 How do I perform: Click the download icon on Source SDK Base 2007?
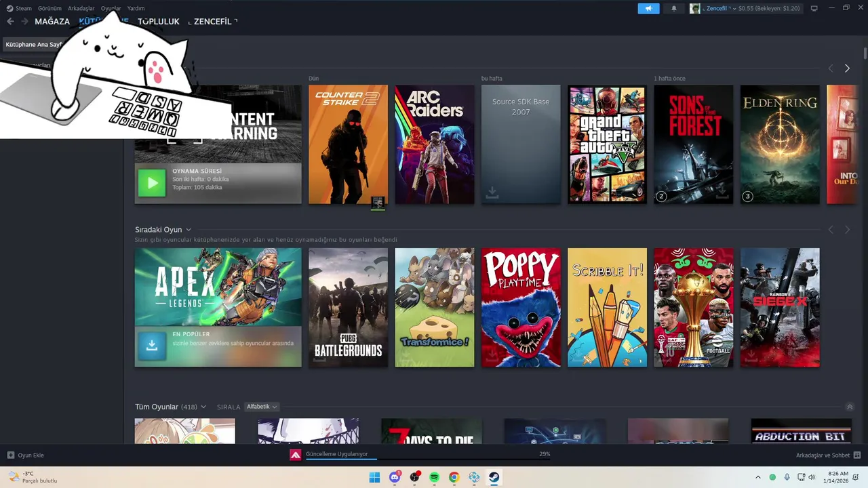[x=492, y=193]
